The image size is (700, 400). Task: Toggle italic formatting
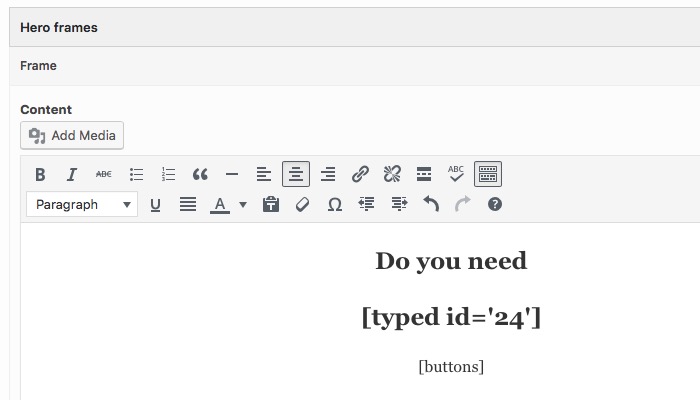click(x=72, y=174)
